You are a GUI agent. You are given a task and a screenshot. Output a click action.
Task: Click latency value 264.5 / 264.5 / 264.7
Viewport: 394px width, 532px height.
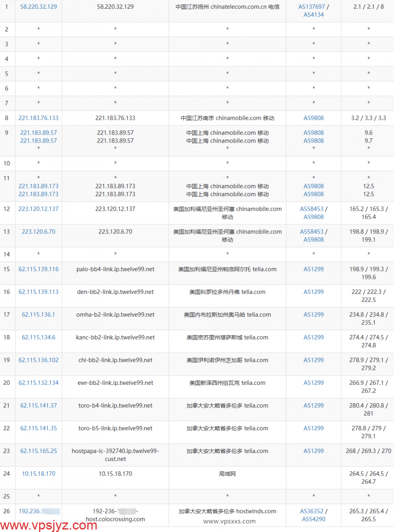[369, 478]
